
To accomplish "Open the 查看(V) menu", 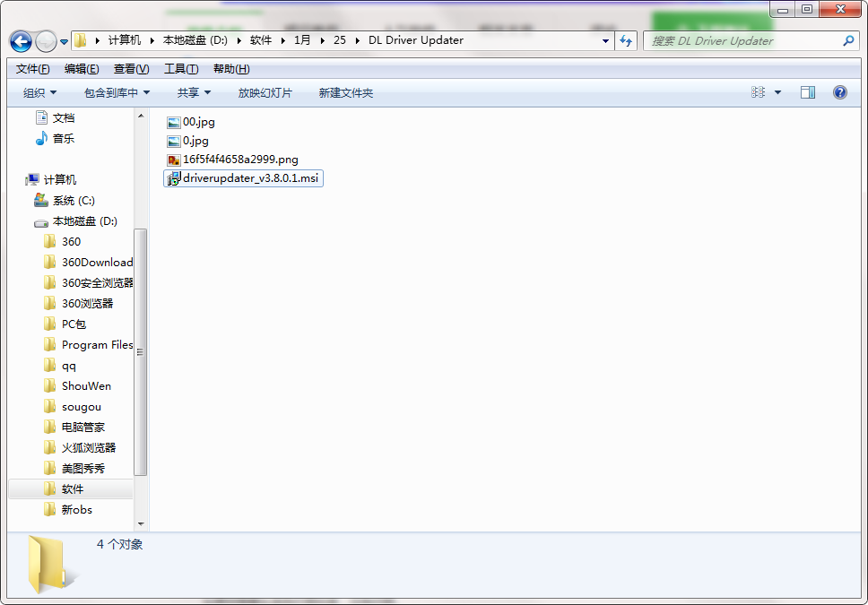I will 131,69.
